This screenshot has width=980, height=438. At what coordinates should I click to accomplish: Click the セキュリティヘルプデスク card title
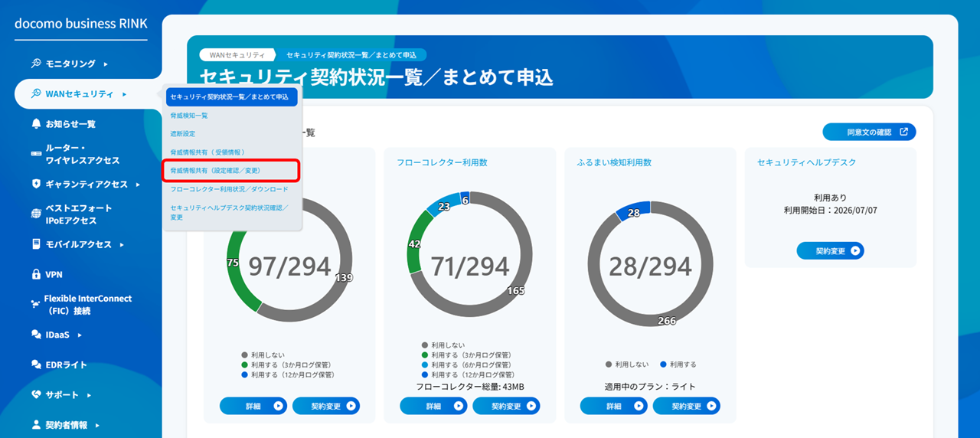806,162
